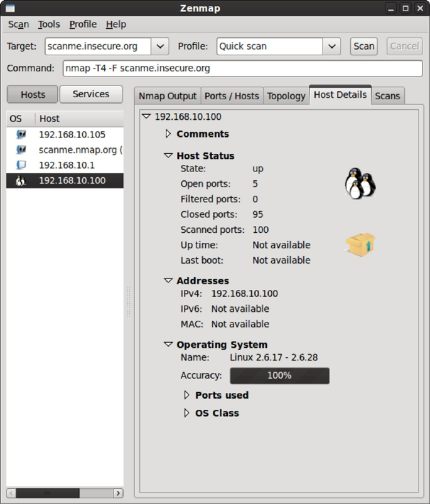430x504 pixels.
Task: Expand the Ports used section
Action: [186, 395]
